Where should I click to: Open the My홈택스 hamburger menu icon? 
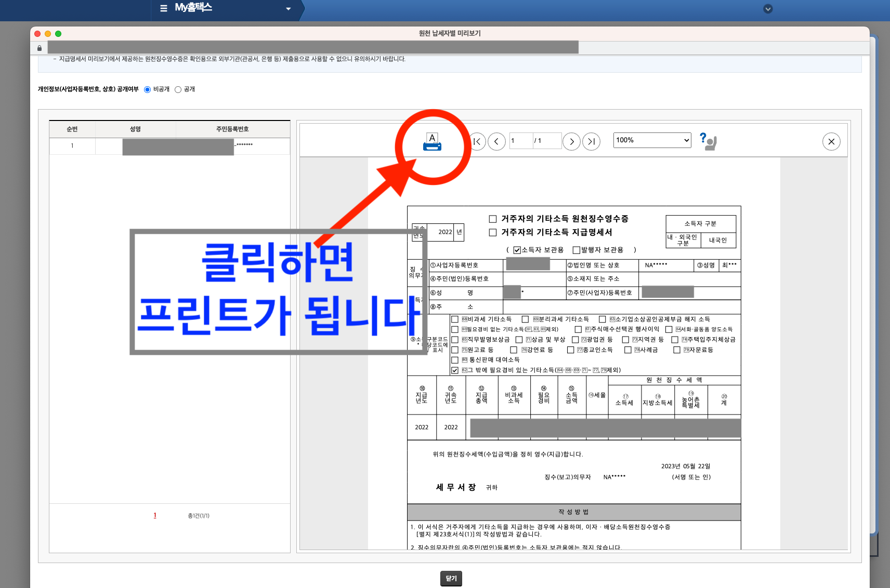pyautogui.click(x=164, y=8)
